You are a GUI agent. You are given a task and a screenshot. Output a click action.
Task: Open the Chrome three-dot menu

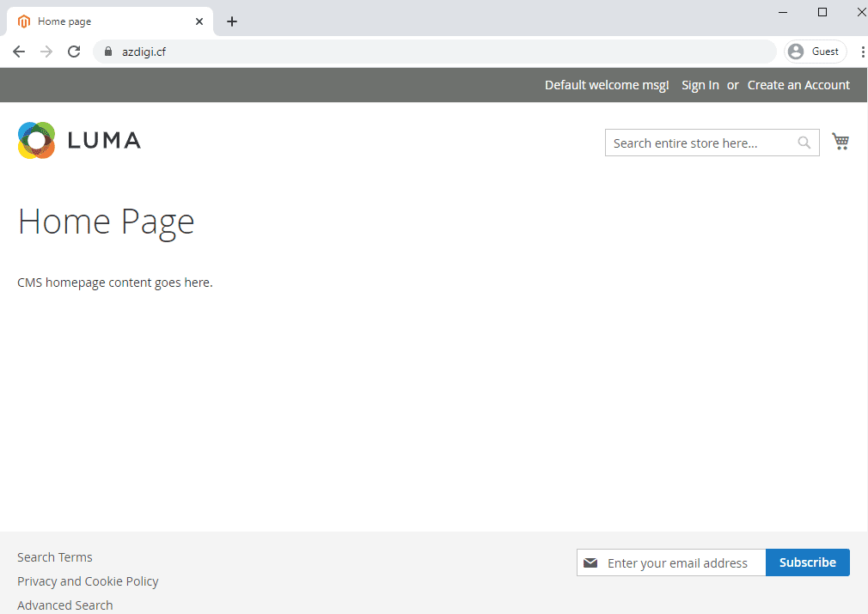click(862, 52)
